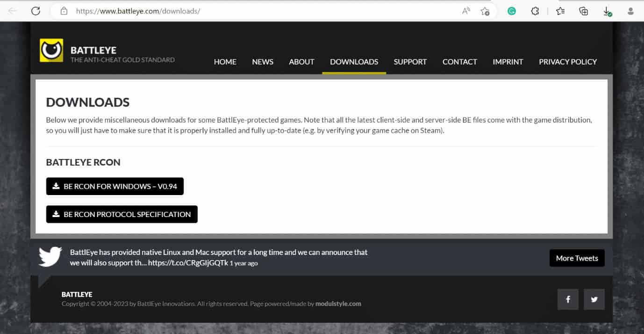The width and height of the screenshot is (644, 334).
Task: Add this page to favorites star icon
Action: point(485,11)
